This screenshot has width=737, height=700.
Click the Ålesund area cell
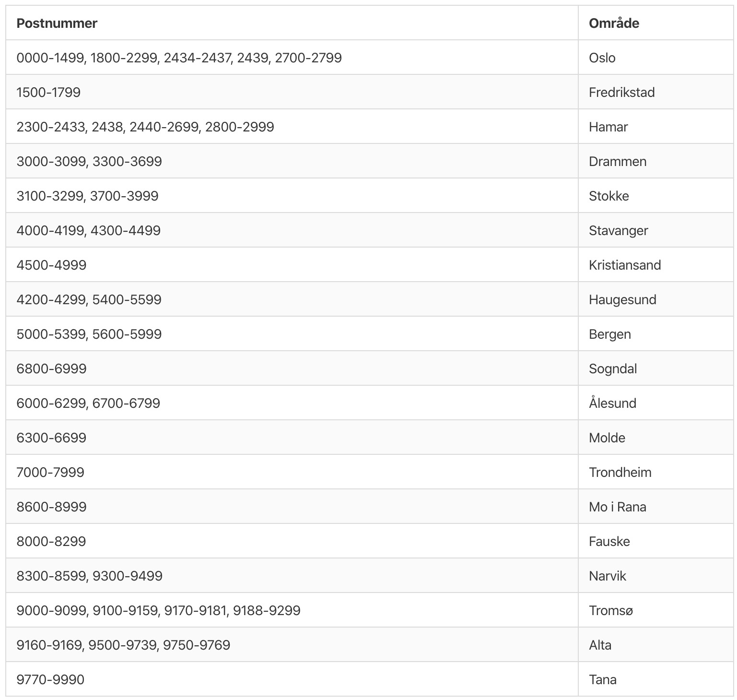pos(612,402)
